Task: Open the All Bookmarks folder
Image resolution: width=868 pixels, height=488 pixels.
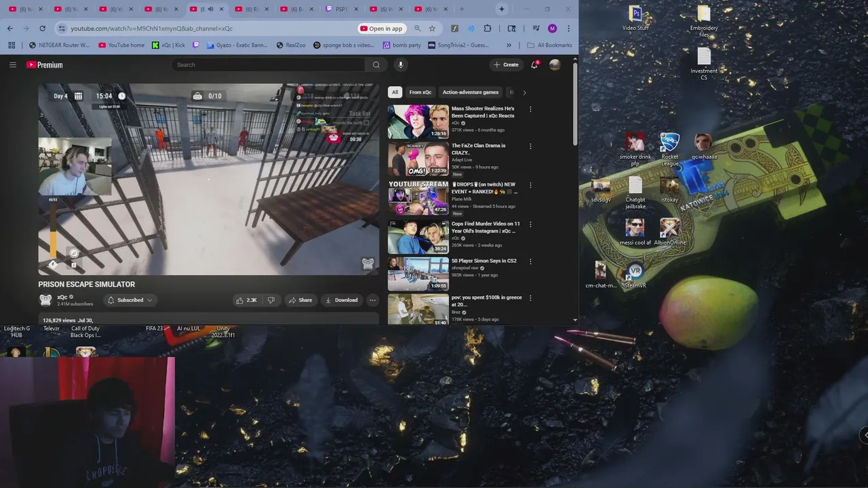Action: click(549, 45)
